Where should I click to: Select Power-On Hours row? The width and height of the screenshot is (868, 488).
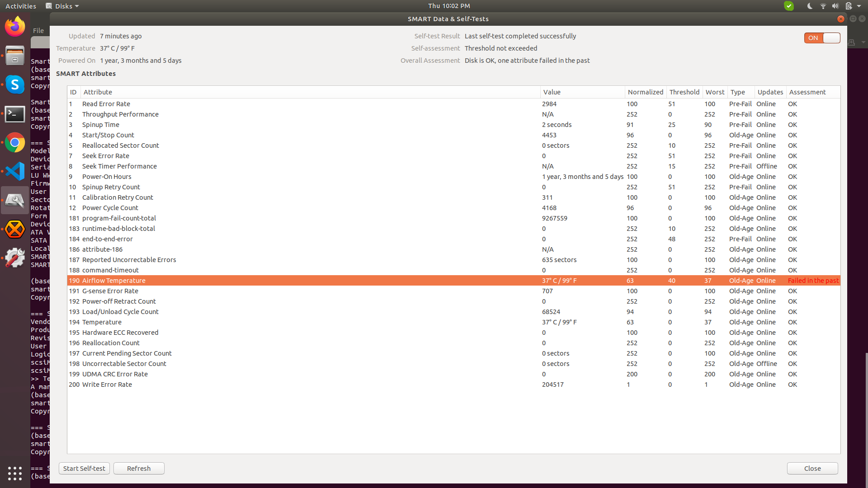(x=454, y=177)
